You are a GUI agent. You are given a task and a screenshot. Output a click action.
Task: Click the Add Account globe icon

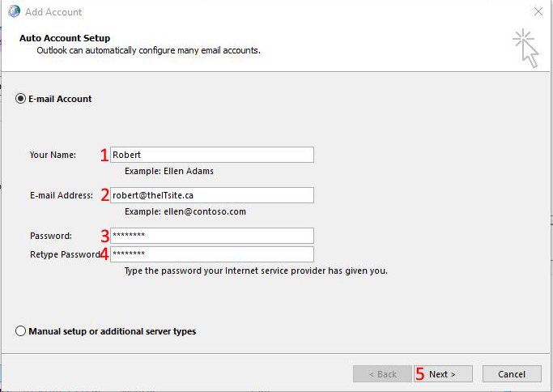[14, 12]
